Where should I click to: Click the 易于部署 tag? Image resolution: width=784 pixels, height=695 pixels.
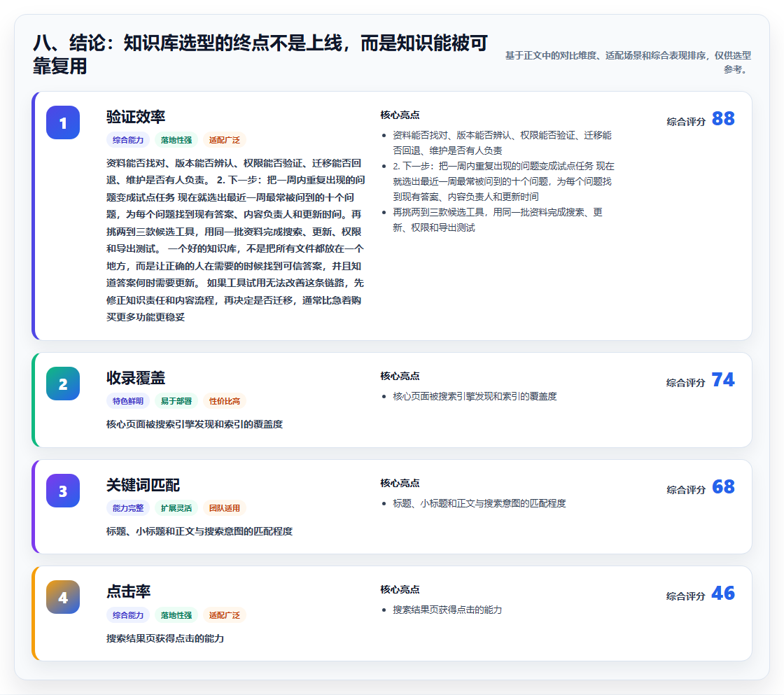click(176, 401)
